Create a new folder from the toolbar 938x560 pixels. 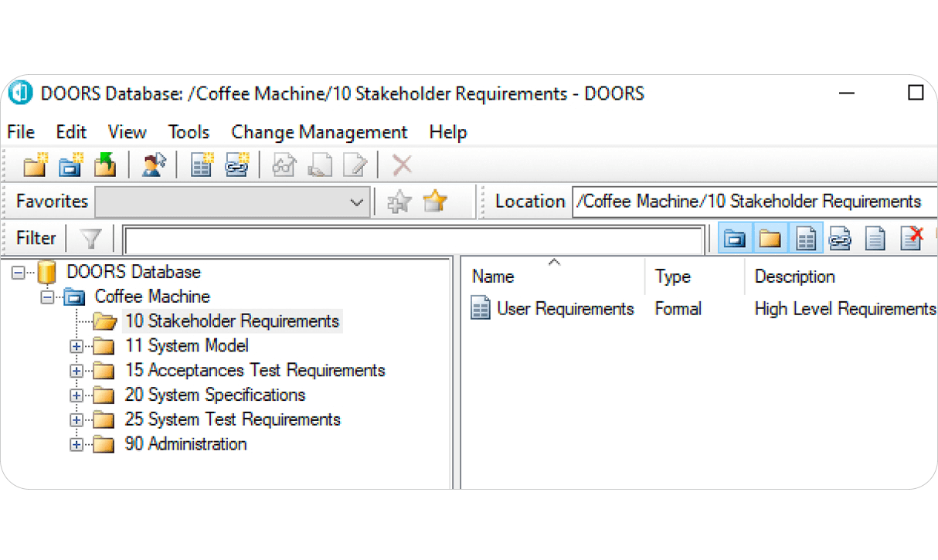click(36, 165)
